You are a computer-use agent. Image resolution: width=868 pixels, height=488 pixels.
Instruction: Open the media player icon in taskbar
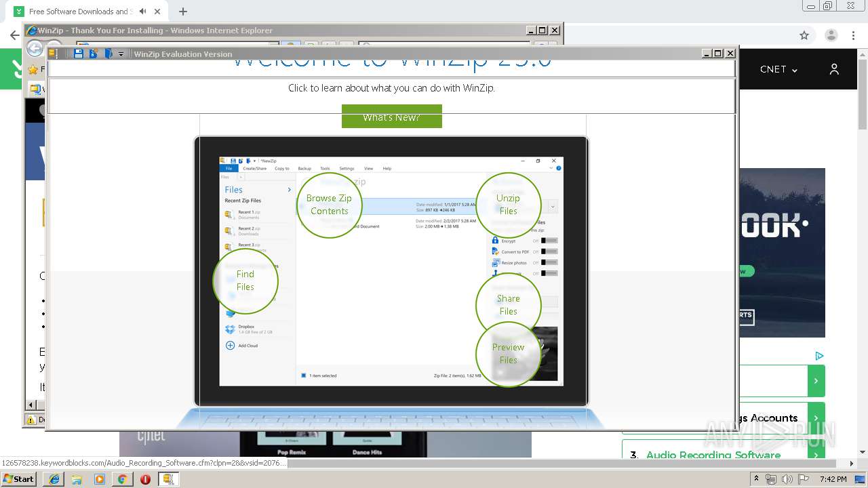click(x=100, y=479)
